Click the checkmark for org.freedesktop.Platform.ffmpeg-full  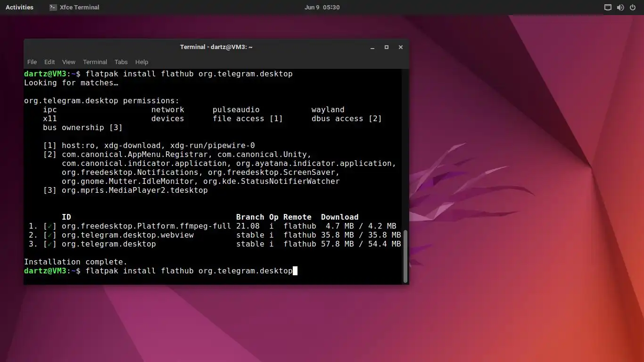50,226
